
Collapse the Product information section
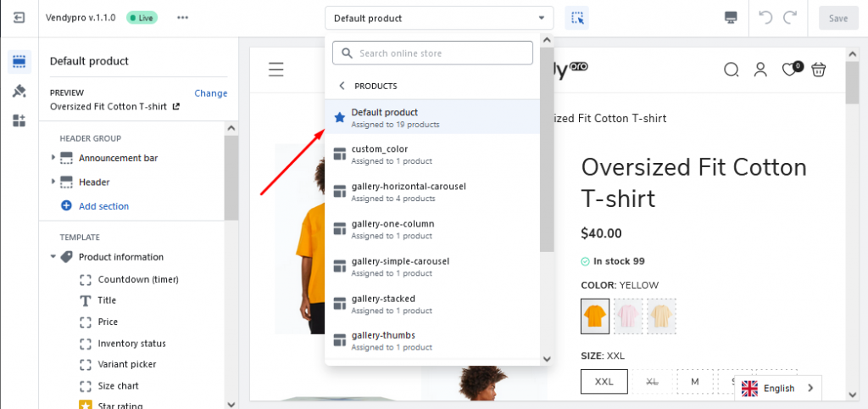click(x=53, y=257)
